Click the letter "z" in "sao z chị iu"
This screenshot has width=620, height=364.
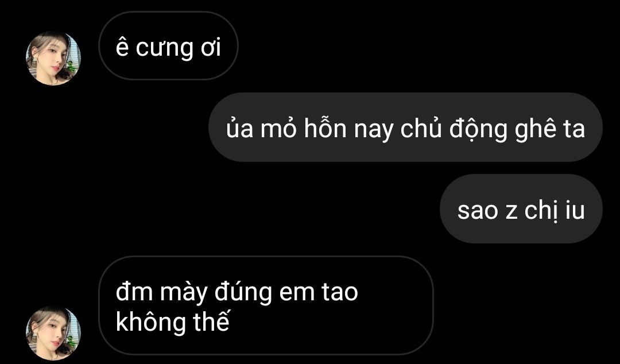click(x=511, y=212)
